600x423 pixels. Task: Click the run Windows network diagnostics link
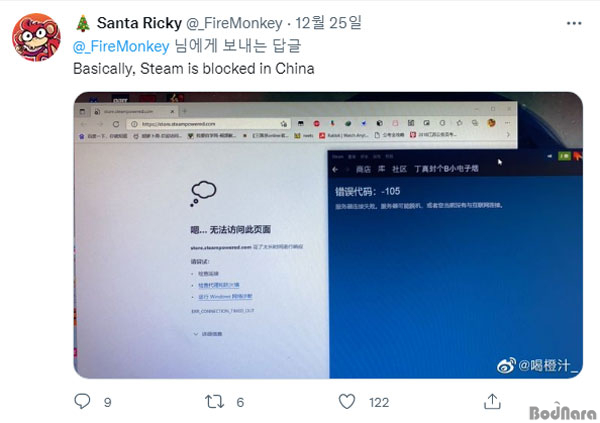pyautogui.click(x=225, y=297)
